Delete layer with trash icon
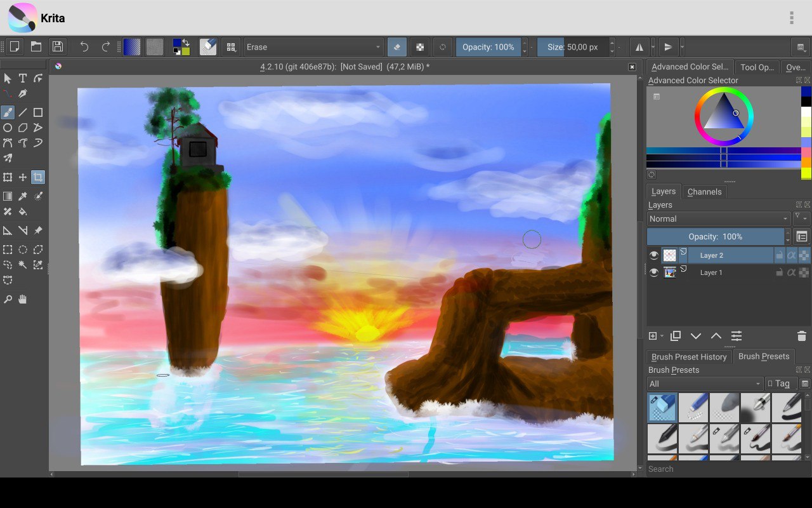 pyautogui.click(x=801, y=336)
